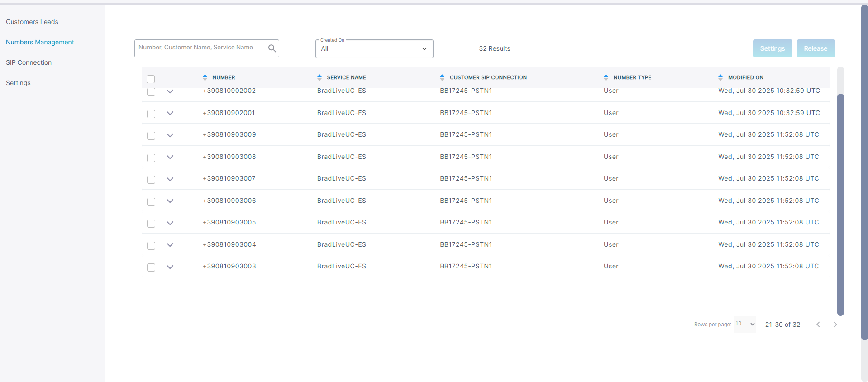Screen dimensions: 868x382
Task: Click the Settings button above table
Action: click(x=772, y=48)
